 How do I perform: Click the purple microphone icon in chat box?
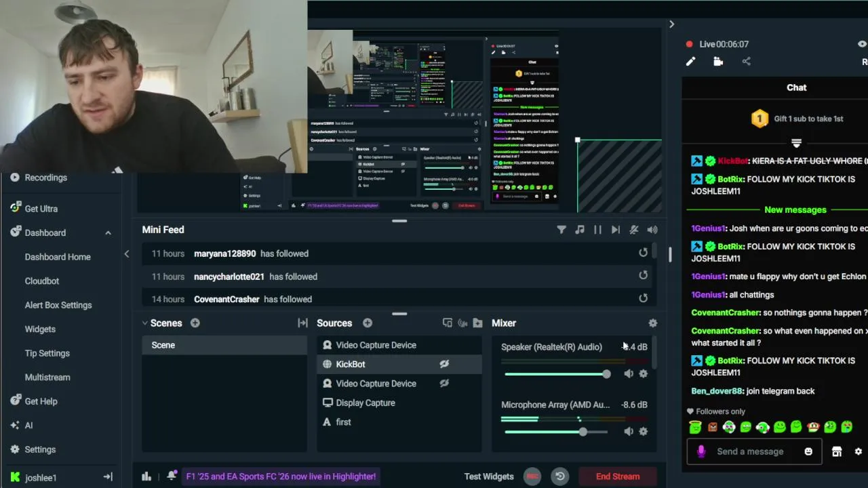[701, 451]
